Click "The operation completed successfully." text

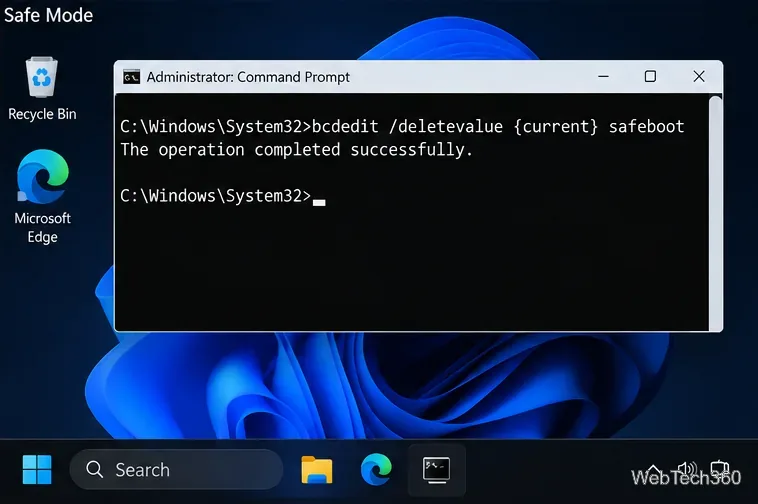point(296,150)
